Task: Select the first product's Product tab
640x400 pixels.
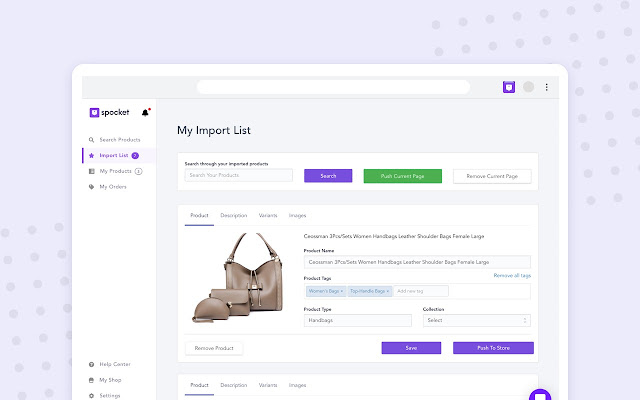Action: click(x=199, y=216)
